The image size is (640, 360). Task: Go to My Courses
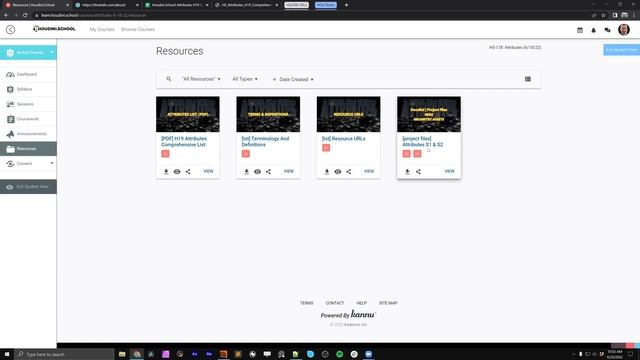point(102,29)
